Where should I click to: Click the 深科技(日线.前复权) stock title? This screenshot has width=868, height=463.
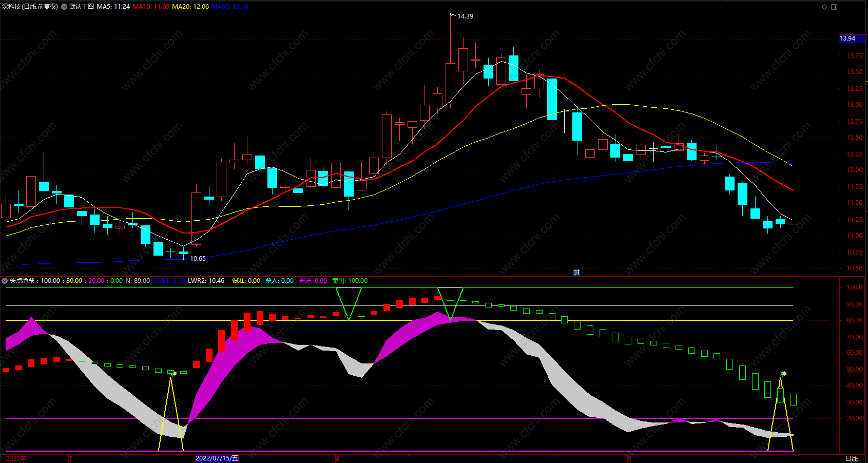coord(30,7)
